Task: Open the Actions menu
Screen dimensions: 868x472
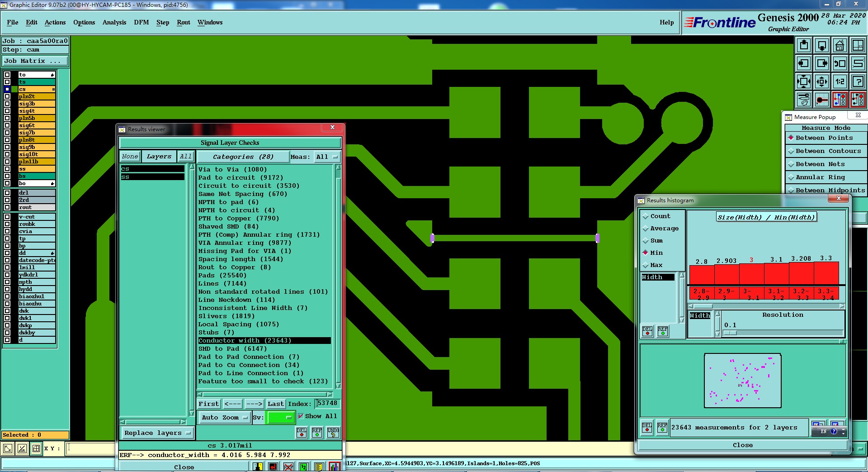Action: click(55, 22)
